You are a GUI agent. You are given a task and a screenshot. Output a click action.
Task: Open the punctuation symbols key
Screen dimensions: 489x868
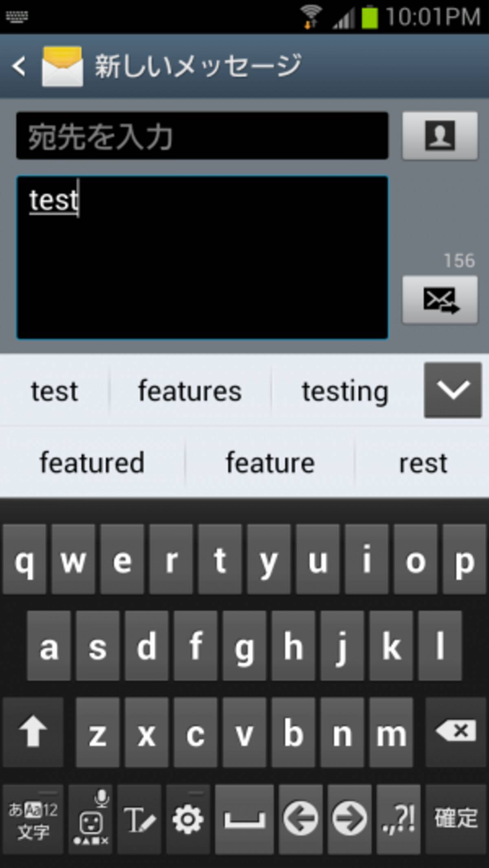pos(398,819)
